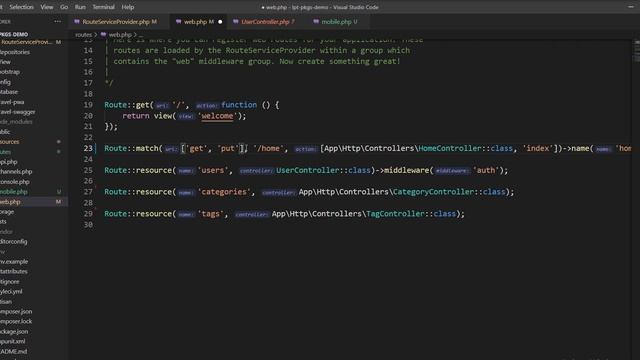Open the Go menu
Viewport: 640px width, 360px height.
click(x=64, y=7)
